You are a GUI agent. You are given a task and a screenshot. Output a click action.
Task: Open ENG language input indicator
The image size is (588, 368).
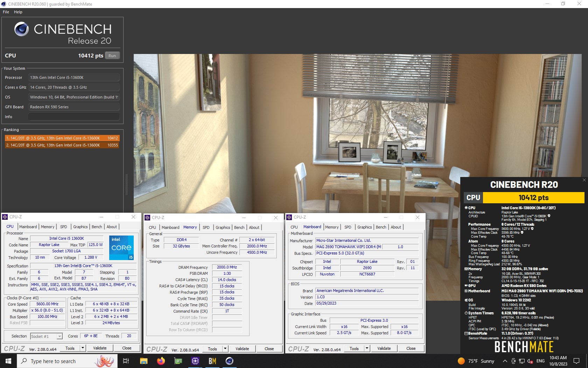pos(540,361)
